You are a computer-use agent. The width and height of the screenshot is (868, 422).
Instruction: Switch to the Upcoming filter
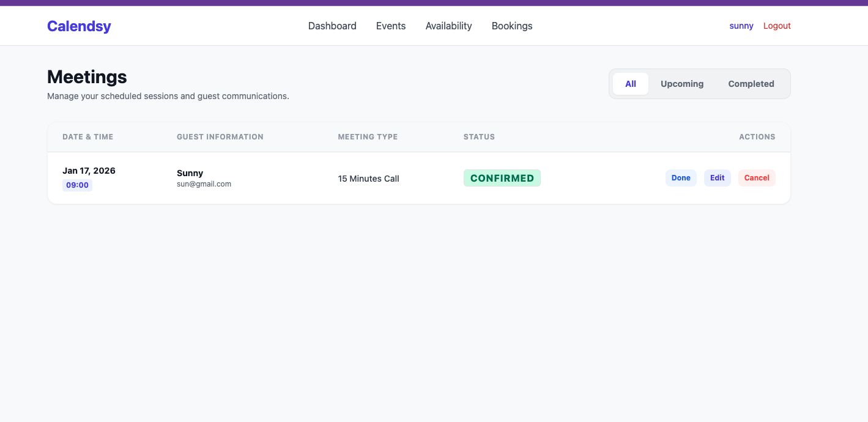tap(682, 84)
